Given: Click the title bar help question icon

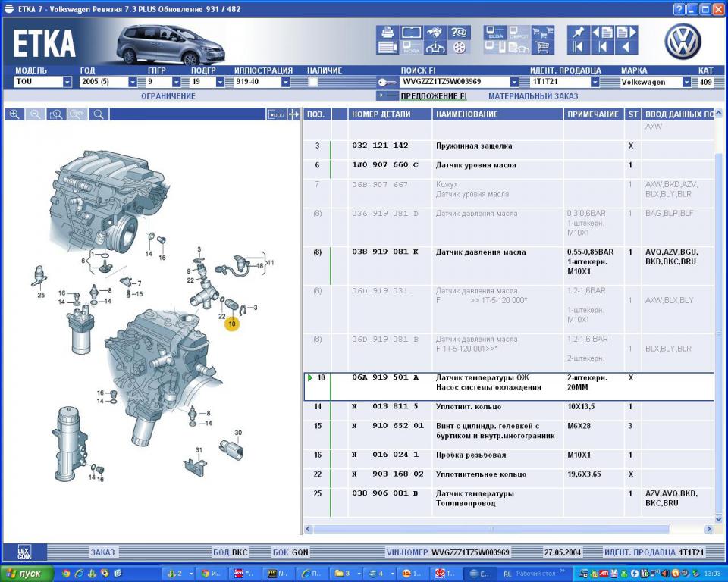Looking at the screenshot, I should 679,9.
